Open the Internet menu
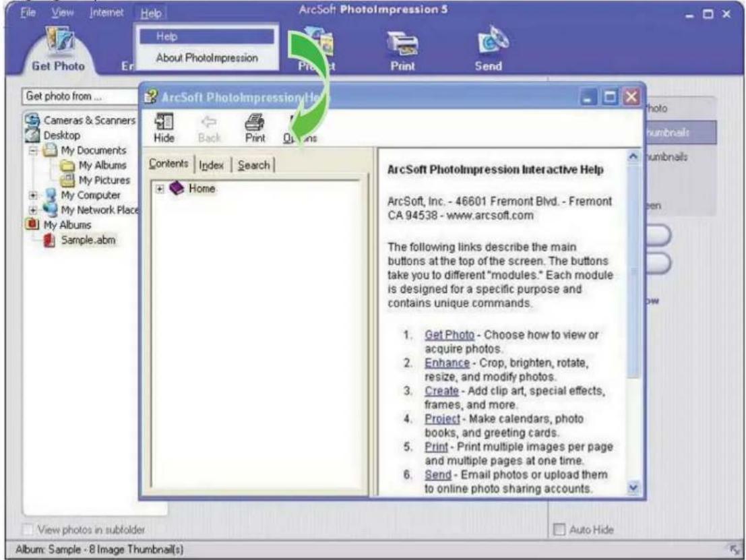Screen dimensions: 746x560 106,13
